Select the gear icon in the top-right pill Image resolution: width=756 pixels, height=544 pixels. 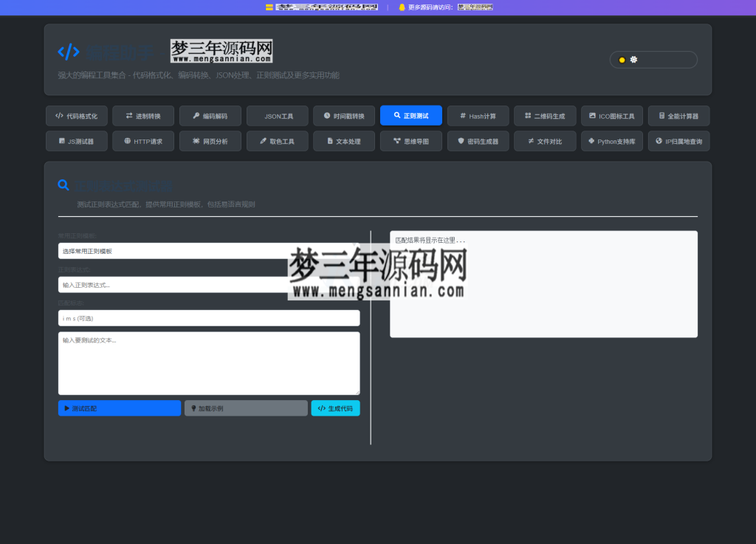(633, 60)
